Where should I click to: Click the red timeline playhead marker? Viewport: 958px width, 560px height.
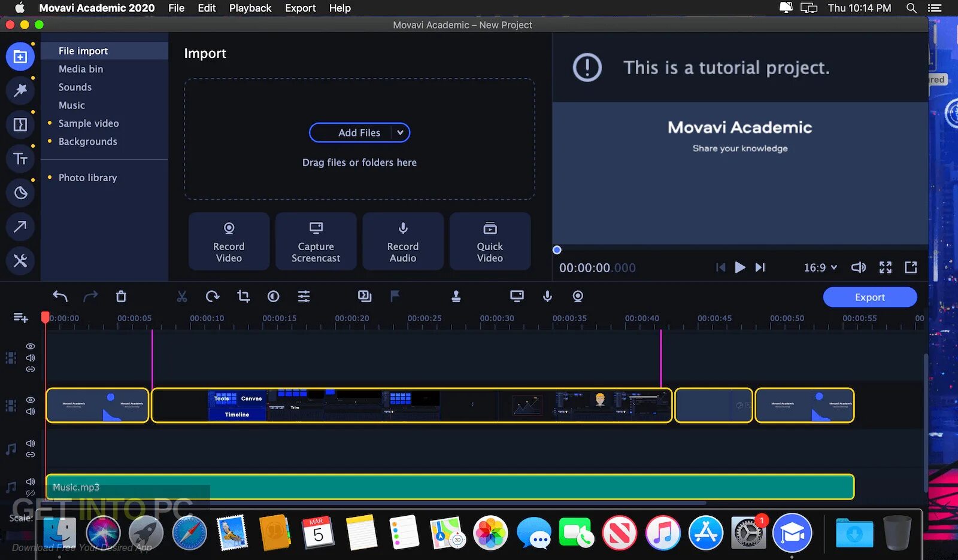pos(45,316)
